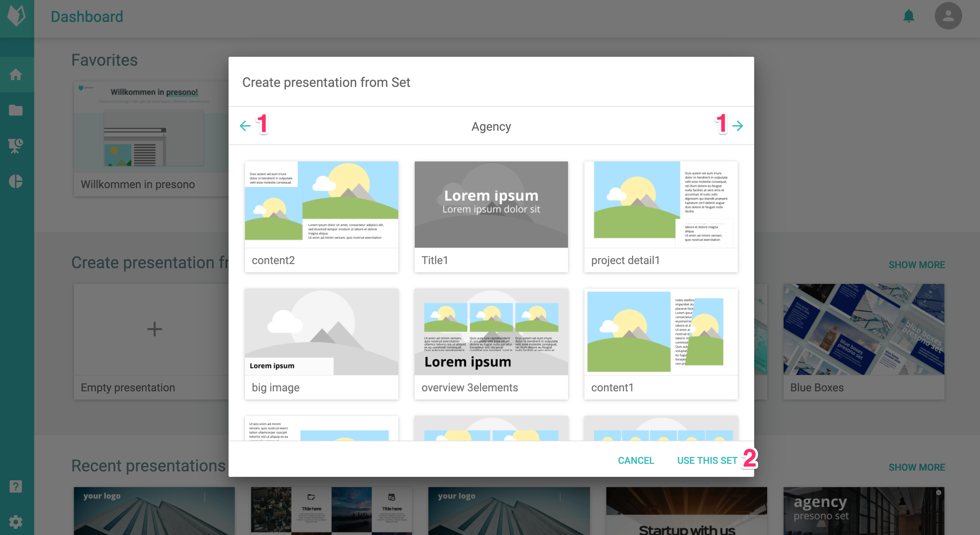Select the content1 slide thumbnail
Screen dimensions: 980x535
[661, 344]
